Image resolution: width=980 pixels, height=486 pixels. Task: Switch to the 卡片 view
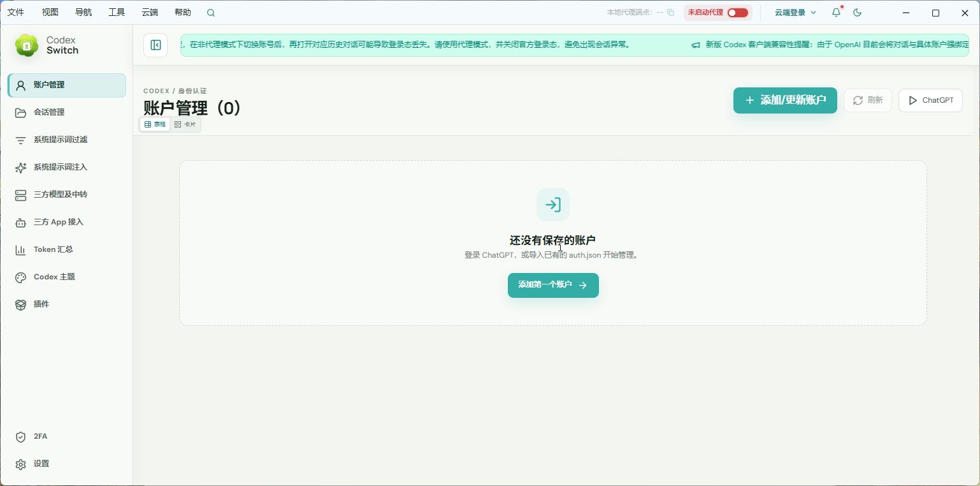(x=185, y=124)
